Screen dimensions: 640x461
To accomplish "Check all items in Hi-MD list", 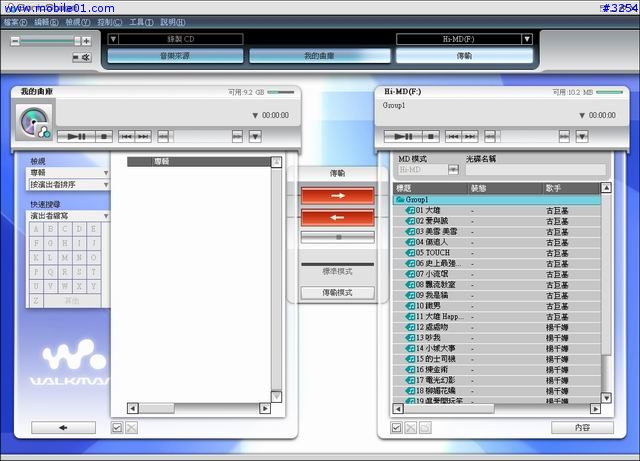I will coord(396,428).
